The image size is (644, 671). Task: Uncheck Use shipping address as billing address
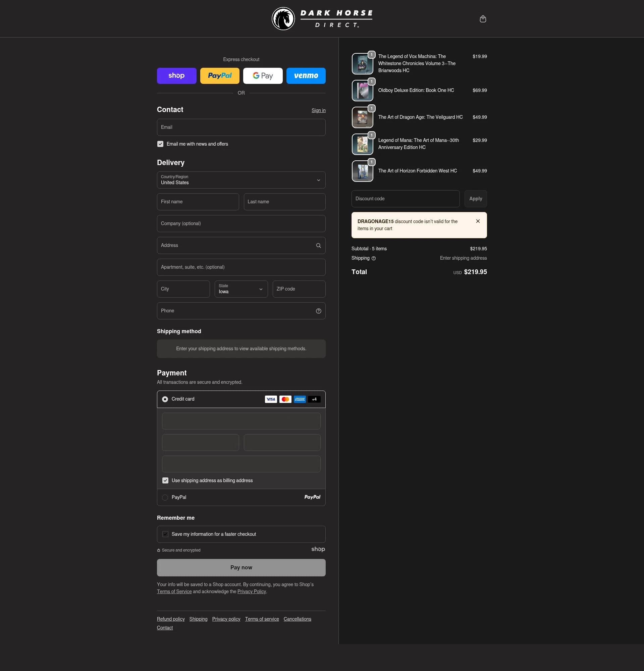166,480
